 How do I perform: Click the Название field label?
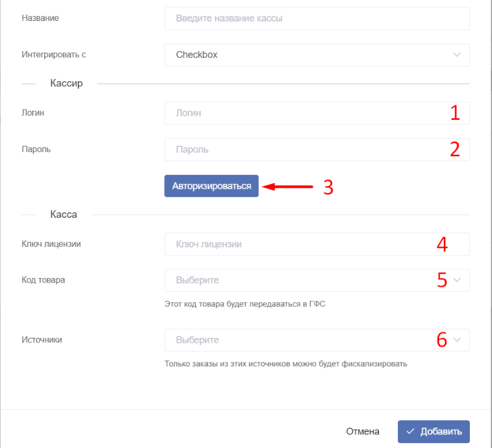(x=40, y=18)
